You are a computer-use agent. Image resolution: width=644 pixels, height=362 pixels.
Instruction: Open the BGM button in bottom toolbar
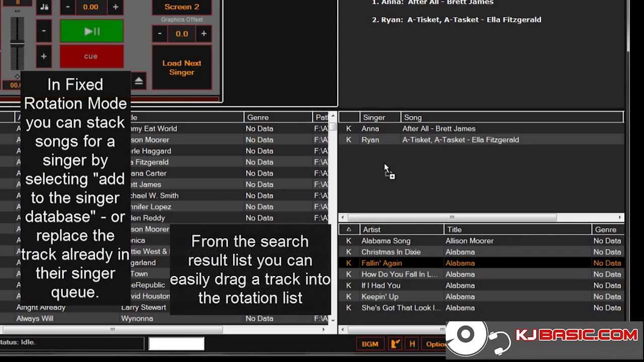coord(370,344)
